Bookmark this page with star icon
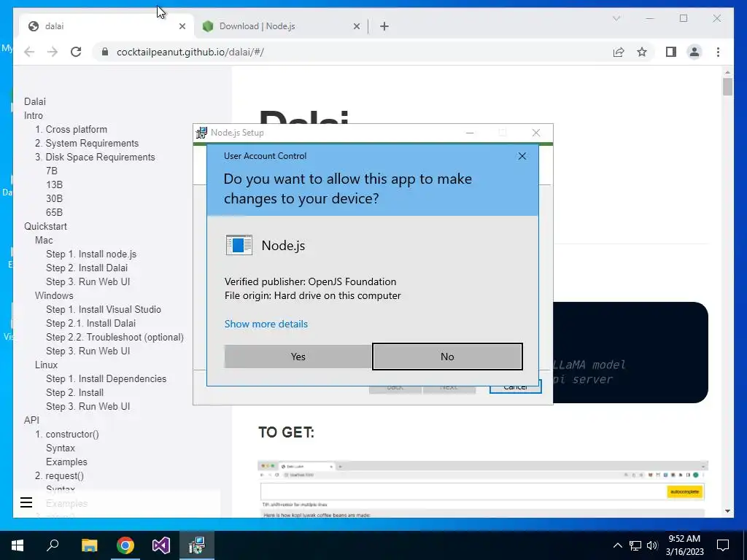Viewport: 747px width, 560px height. point(642,52)
